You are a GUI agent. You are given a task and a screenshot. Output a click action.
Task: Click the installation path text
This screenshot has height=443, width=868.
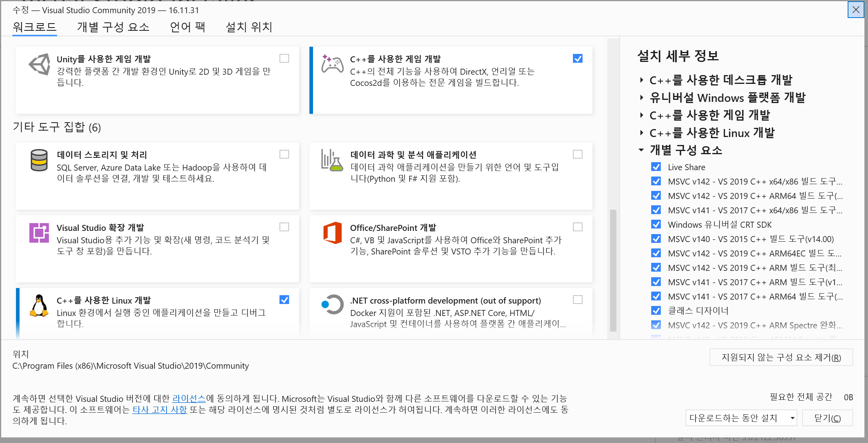[131, 366]
